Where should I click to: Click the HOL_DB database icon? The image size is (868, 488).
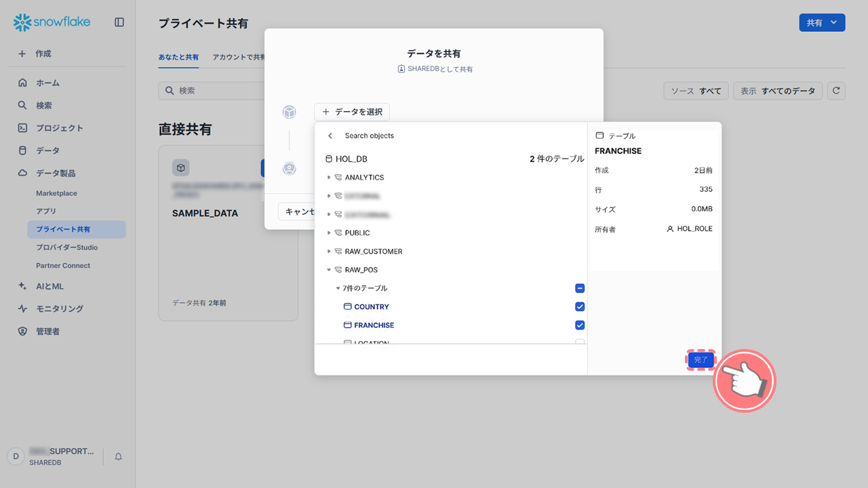pos(330,159)
